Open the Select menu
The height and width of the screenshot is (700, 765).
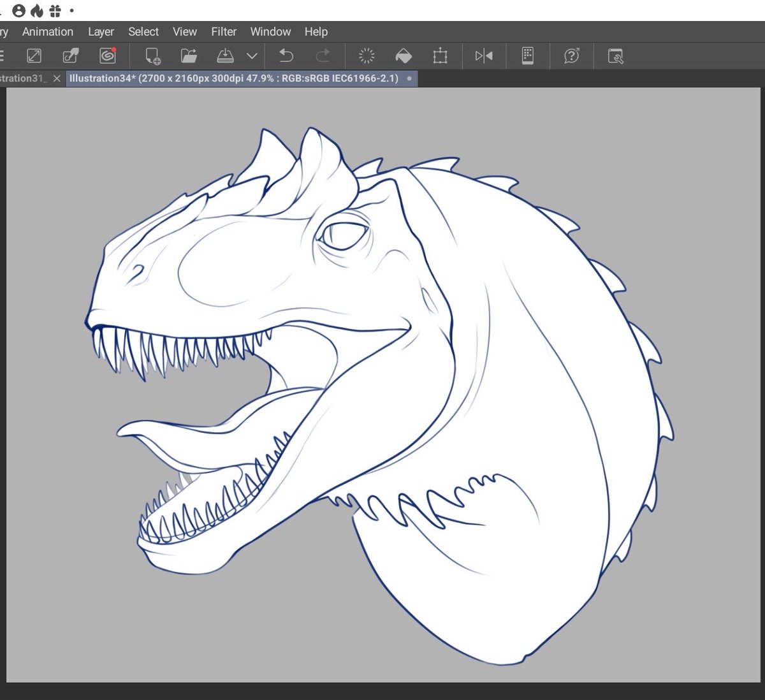click(x=143, y=31)
